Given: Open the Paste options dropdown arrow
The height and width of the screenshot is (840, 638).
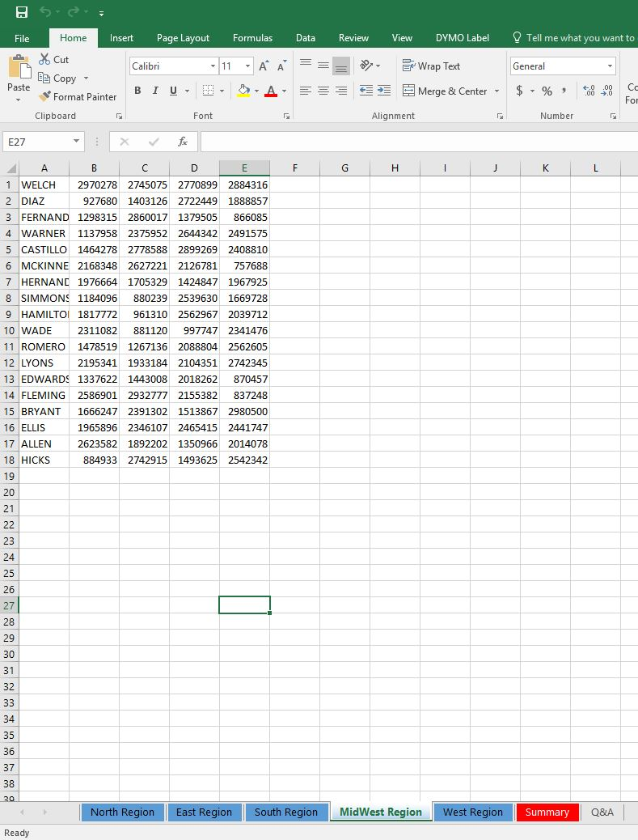Looking at the screenshot, I should pos(19,100).
